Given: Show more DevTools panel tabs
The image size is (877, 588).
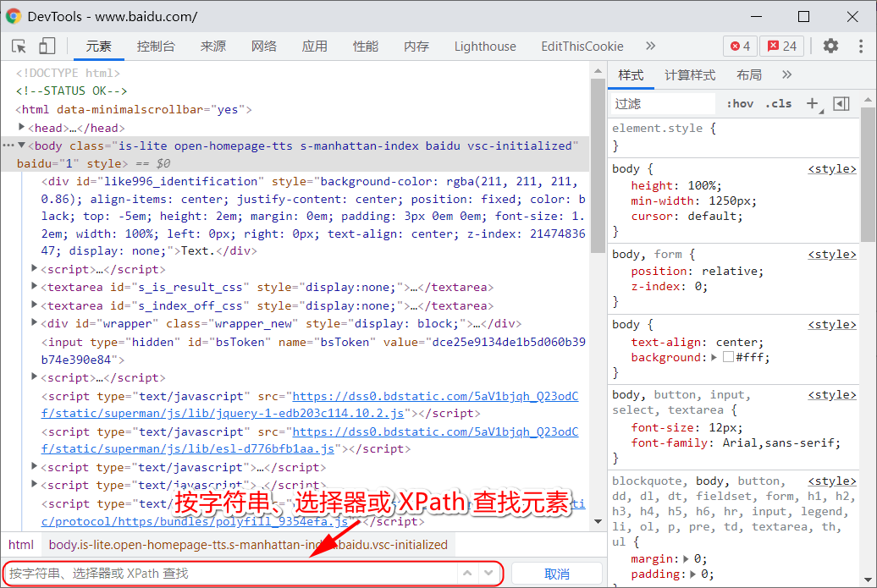Looking at the screenshot, I should [x=650, y=46].
